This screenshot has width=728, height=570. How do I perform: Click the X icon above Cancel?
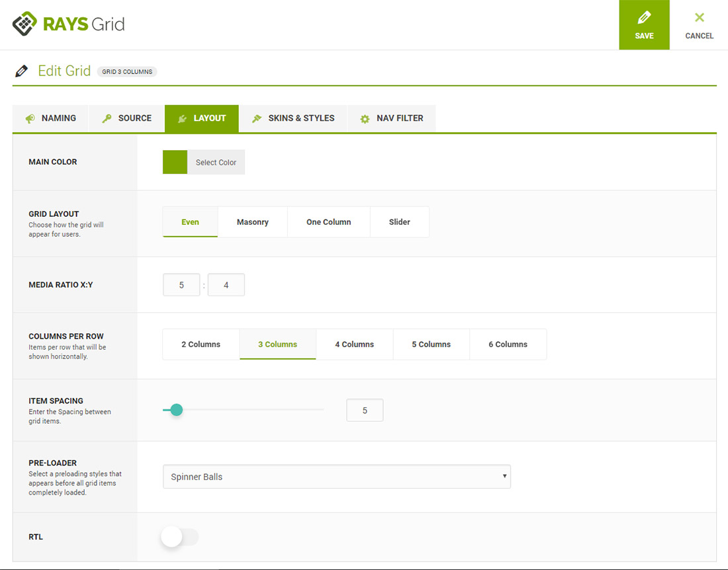click(699, 18)
